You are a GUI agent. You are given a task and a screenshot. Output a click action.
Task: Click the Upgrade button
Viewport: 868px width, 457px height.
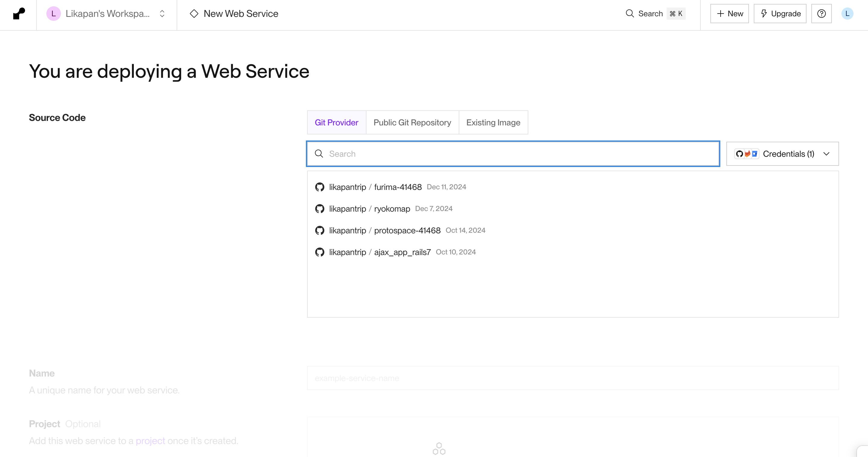[x=780, y=14]
